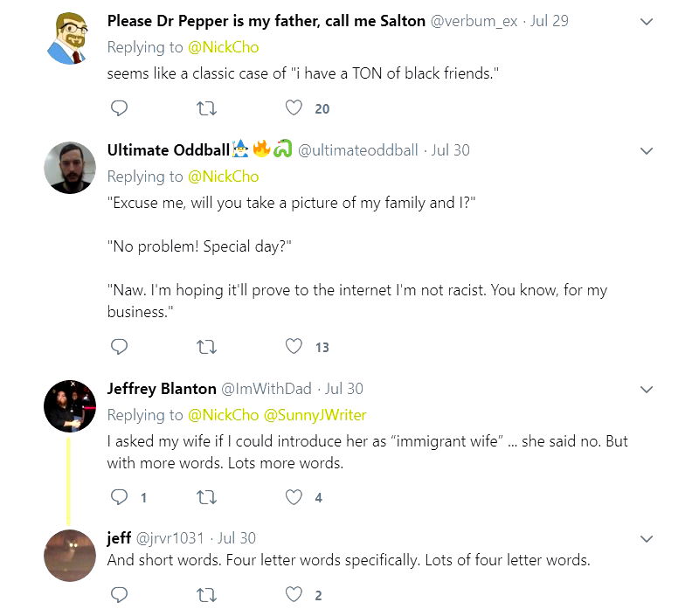Open more options on Dr Pepper Salton tweet

click(647, 22)
